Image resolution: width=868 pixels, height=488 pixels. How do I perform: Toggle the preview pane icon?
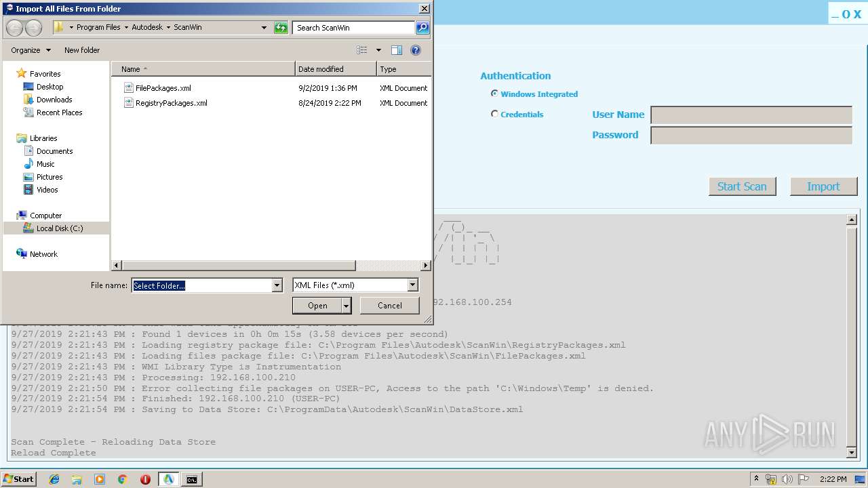[x=397, y=50]
